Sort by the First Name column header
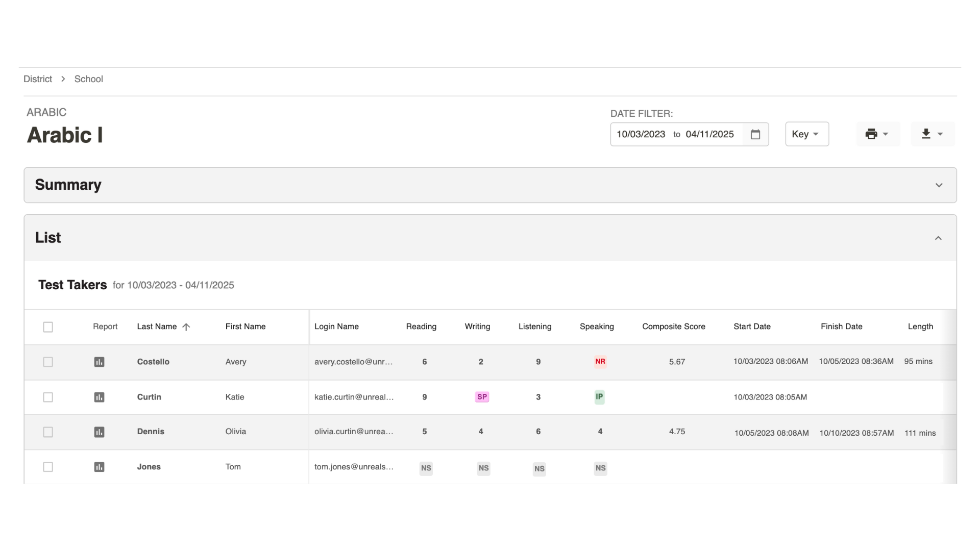 (x=246, y=327)
